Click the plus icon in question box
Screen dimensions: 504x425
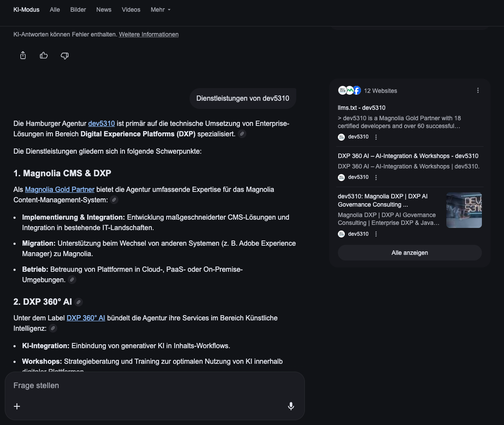[17, 406]
